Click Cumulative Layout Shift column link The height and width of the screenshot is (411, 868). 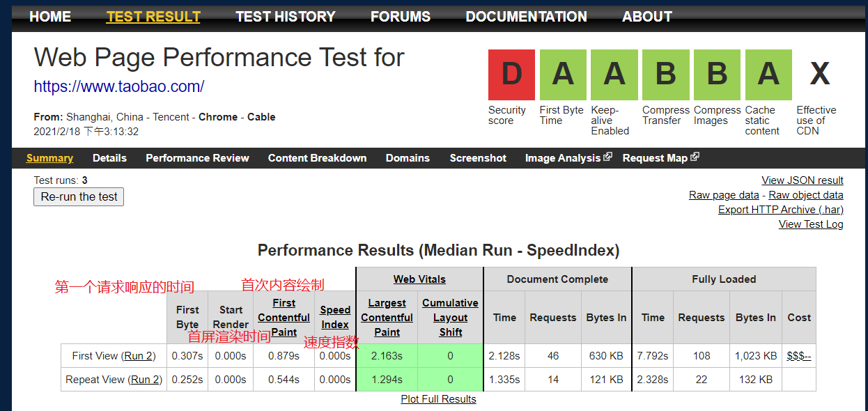tap(450, 318)
